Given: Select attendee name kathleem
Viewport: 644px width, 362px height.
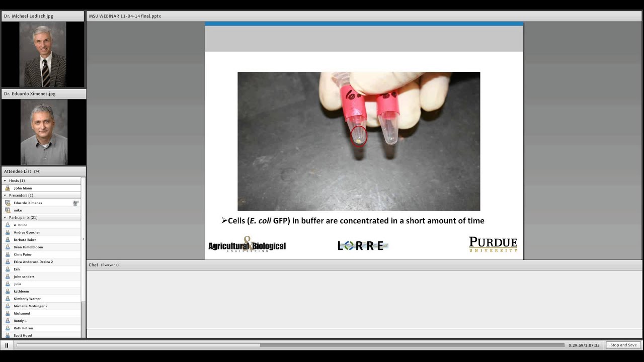Looking at the screenshot, I should point(21,291).
